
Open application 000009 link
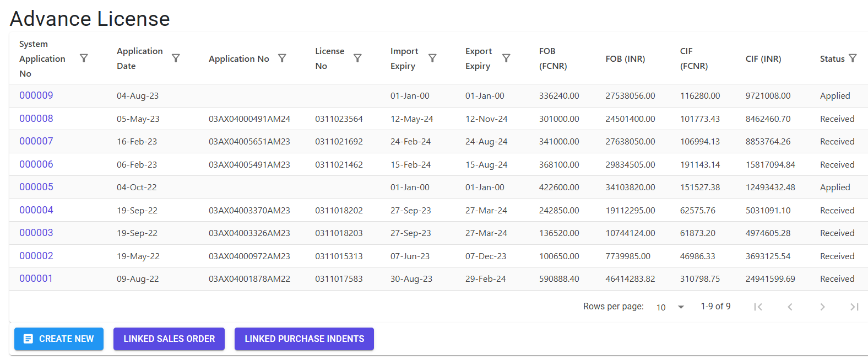(36, 95)
